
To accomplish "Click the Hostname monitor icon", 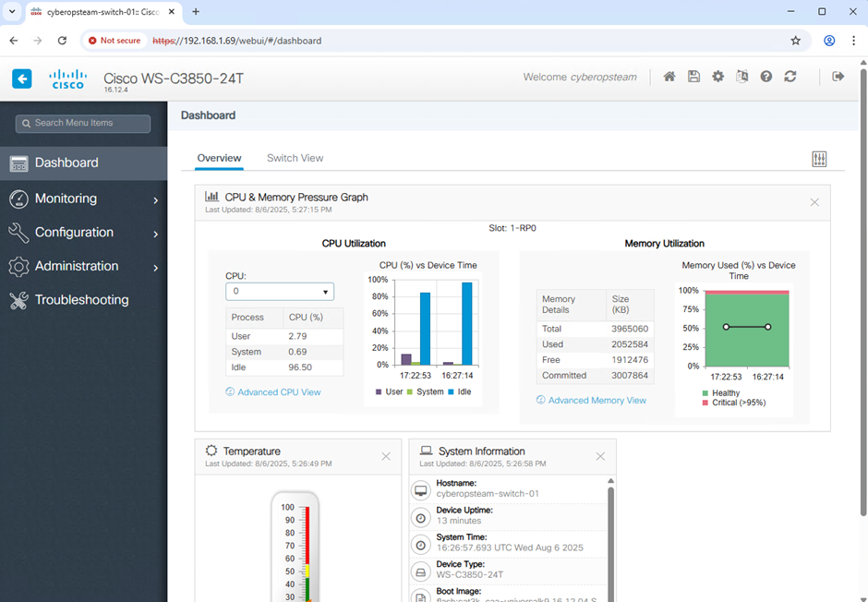I will pyautogui.click(x=421, y=491).
